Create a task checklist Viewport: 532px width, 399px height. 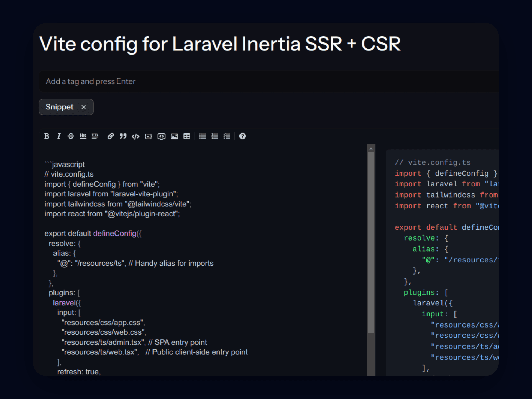pos(227,136)
